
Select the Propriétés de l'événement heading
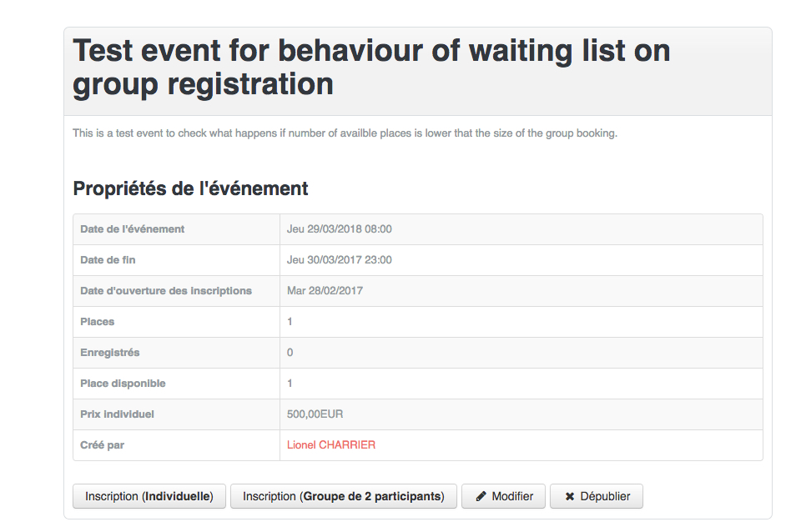[191, 188]
